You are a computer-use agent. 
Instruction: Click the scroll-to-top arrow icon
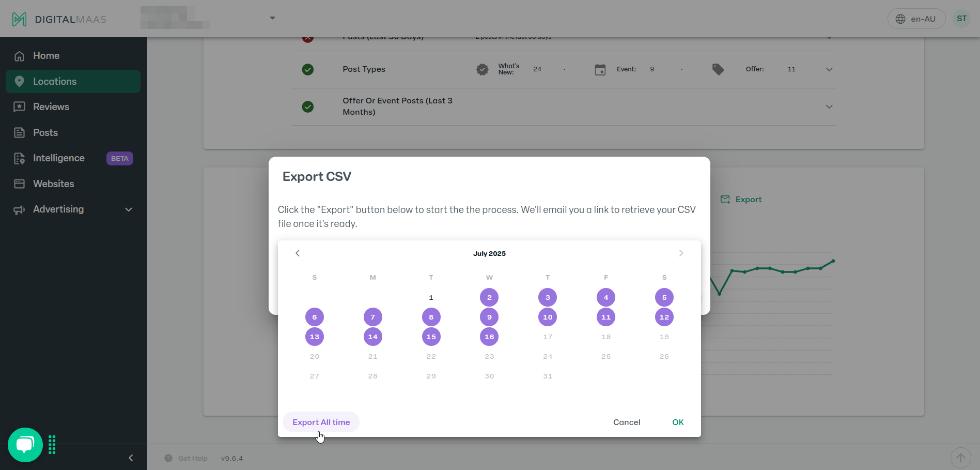click(960, 458)
